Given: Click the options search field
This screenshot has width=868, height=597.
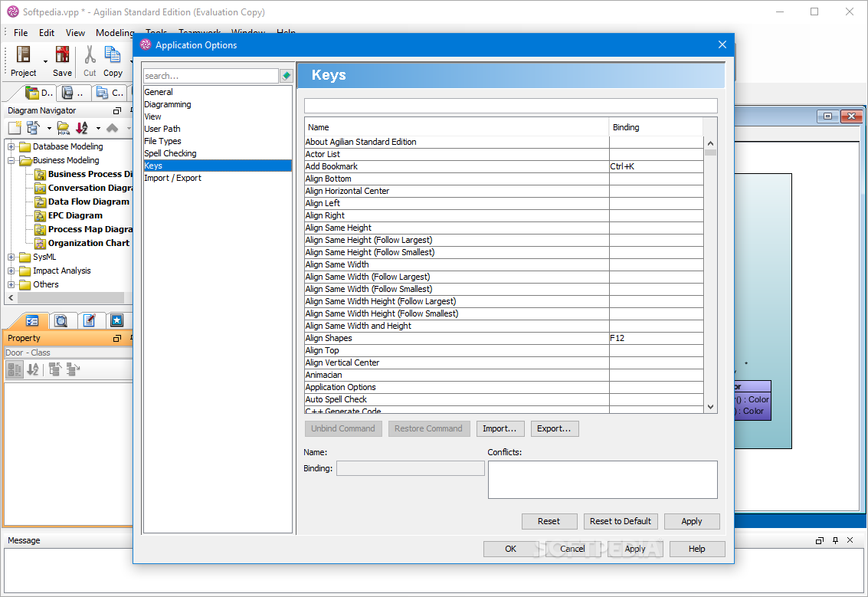Looking at the screenshot, I should [x=211, y=76].
